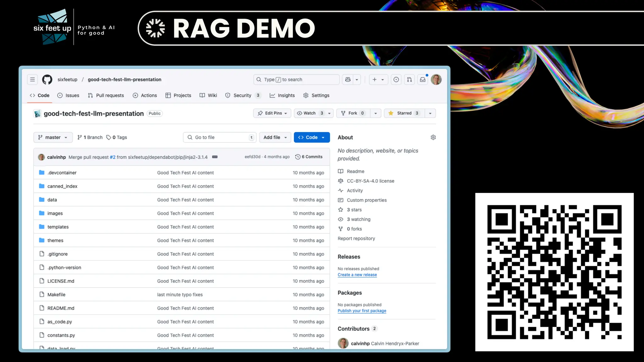Image resolution: width=644 pixels, height=362 pixels.
Task: Open Custom properties link
Action: click(x=362, y=200)
